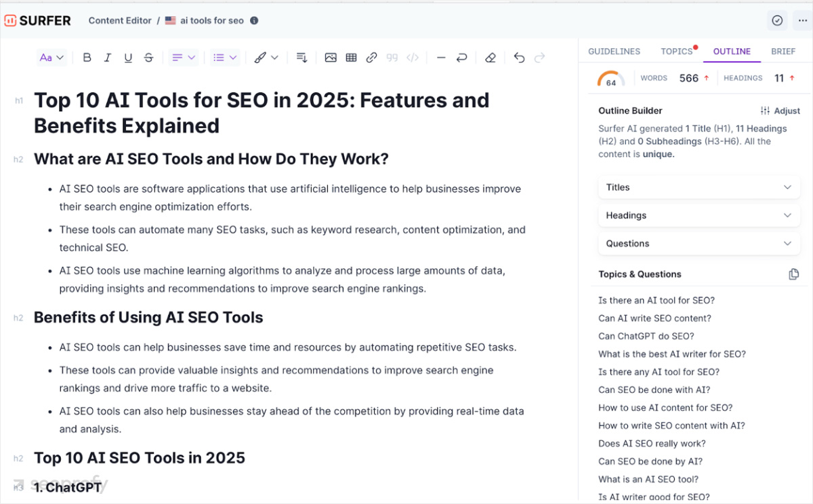The width and height of the screenshot is (813, 504).
Task: Click the code block icon
Action: coord(412,58)
